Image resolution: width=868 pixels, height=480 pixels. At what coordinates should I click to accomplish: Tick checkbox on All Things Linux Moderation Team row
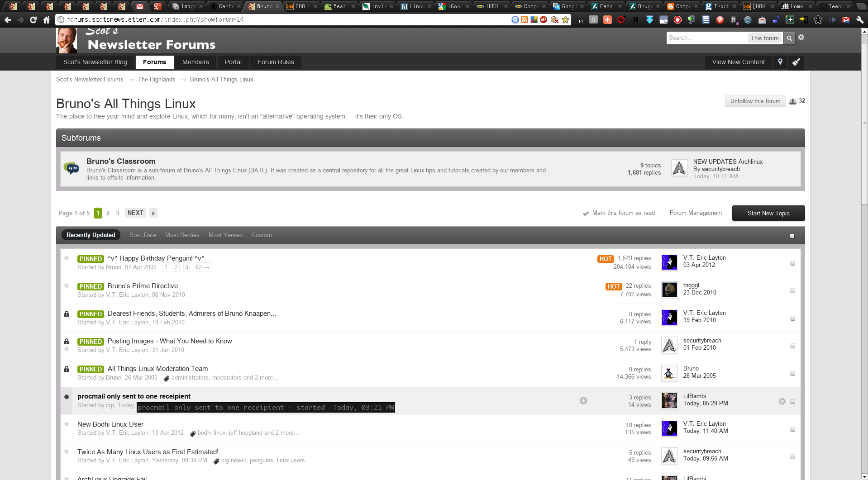pos(792,374)
